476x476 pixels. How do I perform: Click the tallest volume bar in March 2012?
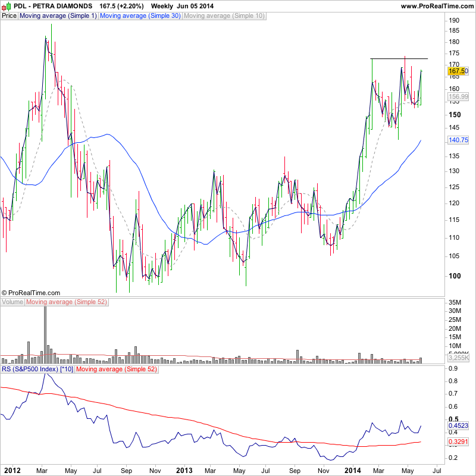click(x=45, y=335)
